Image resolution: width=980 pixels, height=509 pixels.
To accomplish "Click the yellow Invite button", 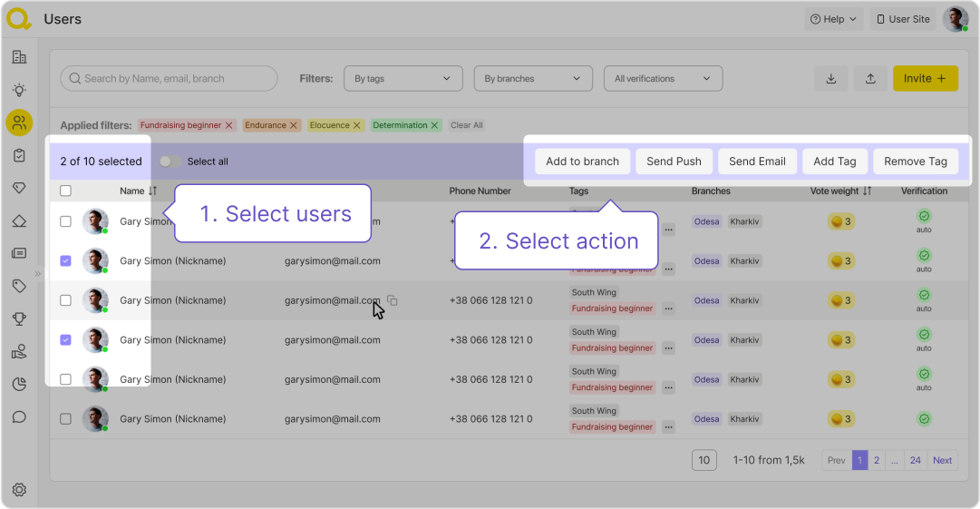I will [x=925, y=79].
